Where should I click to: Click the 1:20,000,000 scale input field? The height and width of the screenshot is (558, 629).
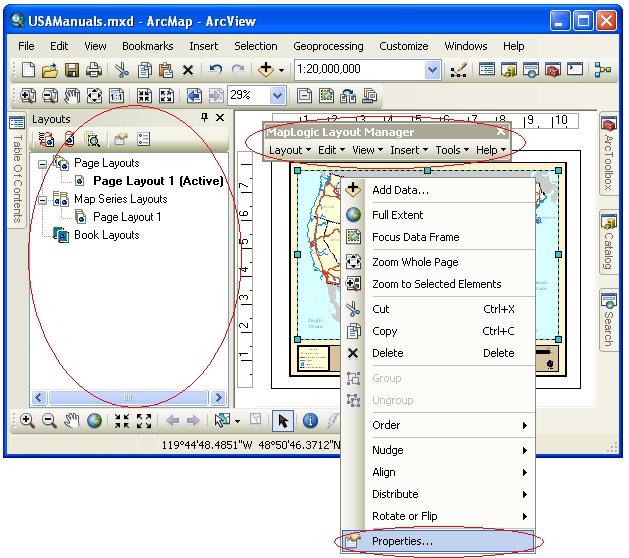tap(360, 70)
